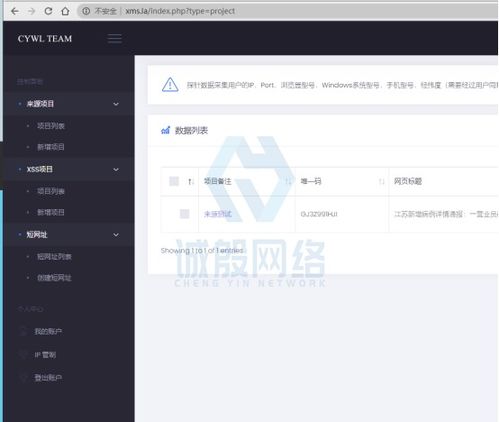The height and width of the screenshot is (422, 499).
Task: Click the browser address bar URL
Action: pyautogui.click(x=180, y=11)
